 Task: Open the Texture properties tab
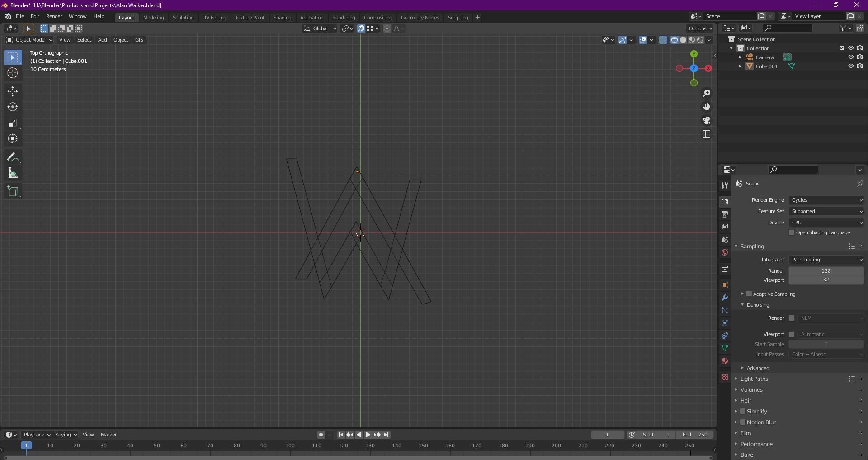pos(725,377)
